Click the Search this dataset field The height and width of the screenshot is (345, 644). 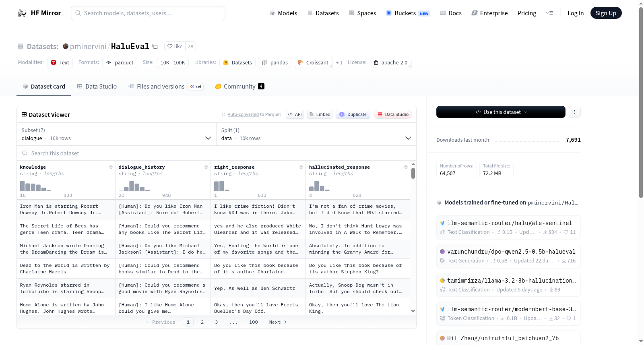tap(217, 153)
